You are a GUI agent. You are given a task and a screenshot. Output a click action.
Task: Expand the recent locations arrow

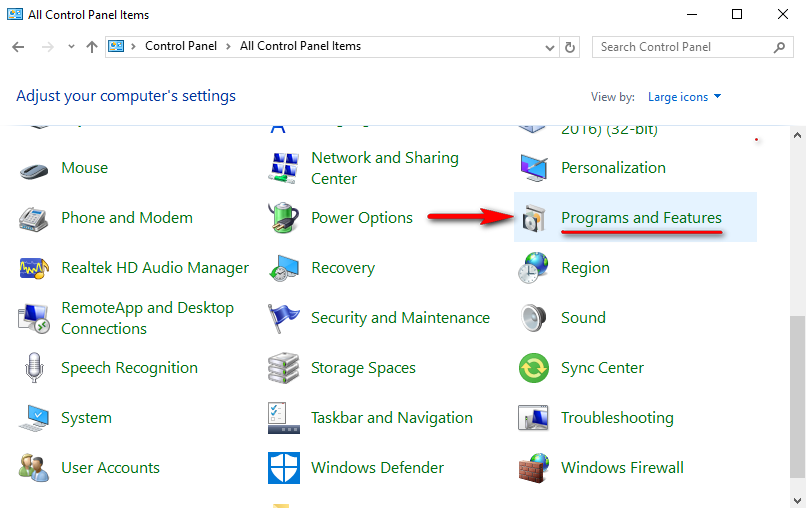point(71,47)
